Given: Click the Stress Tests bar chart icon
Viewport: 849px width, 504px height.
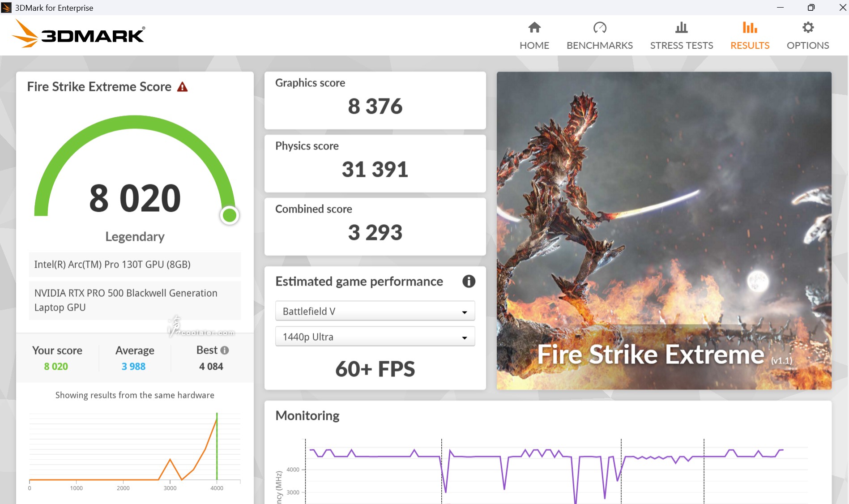Looking at the screenshot, I should point(681,28).
